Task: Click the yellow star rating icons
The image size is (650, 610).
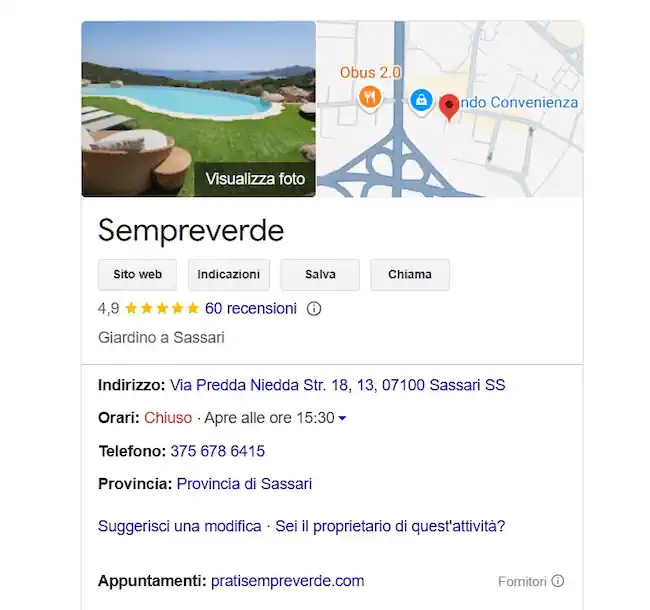Action: point(162,309)
